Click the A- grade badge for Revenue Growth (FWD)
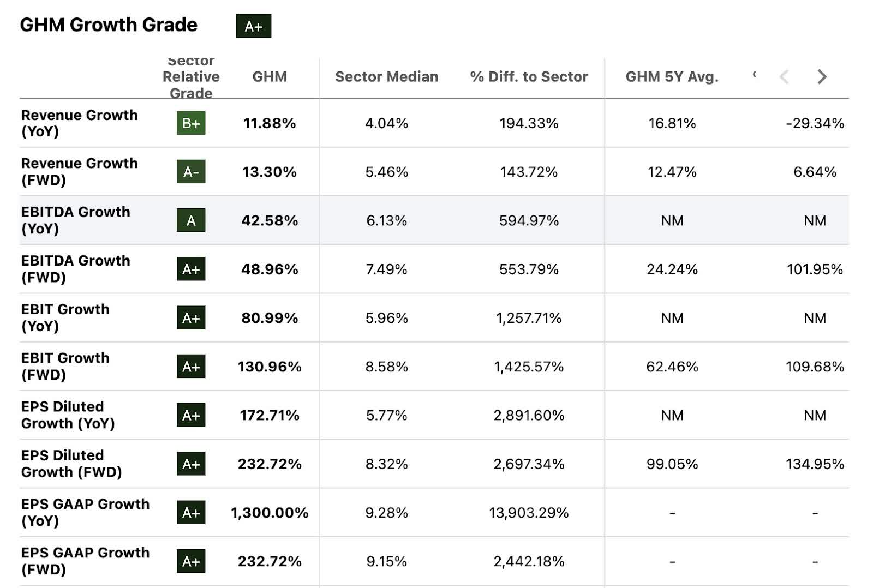Viewport: 873px width, 588px height. [x=191, y=172]
